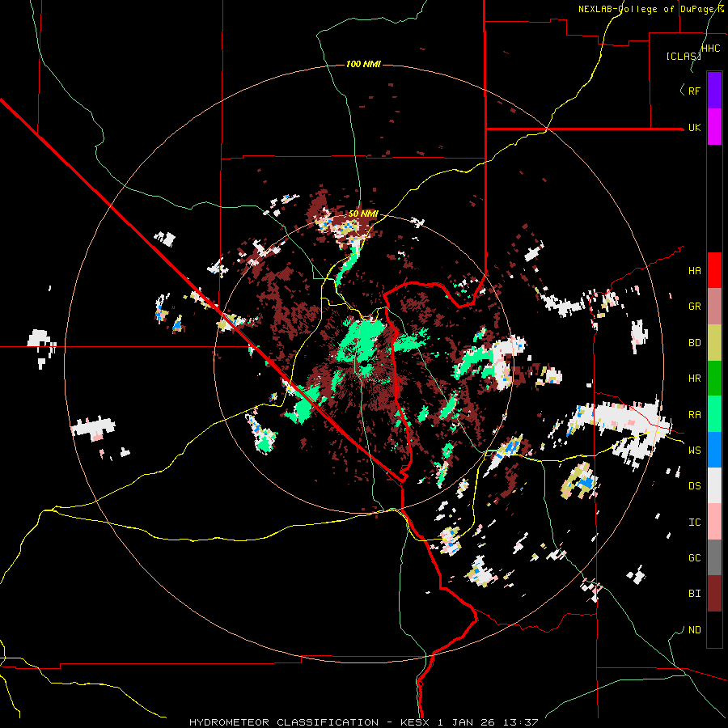Click the 'GC' legend label
The width and height of the screenshot is (728, 728).
coord(694,558)
